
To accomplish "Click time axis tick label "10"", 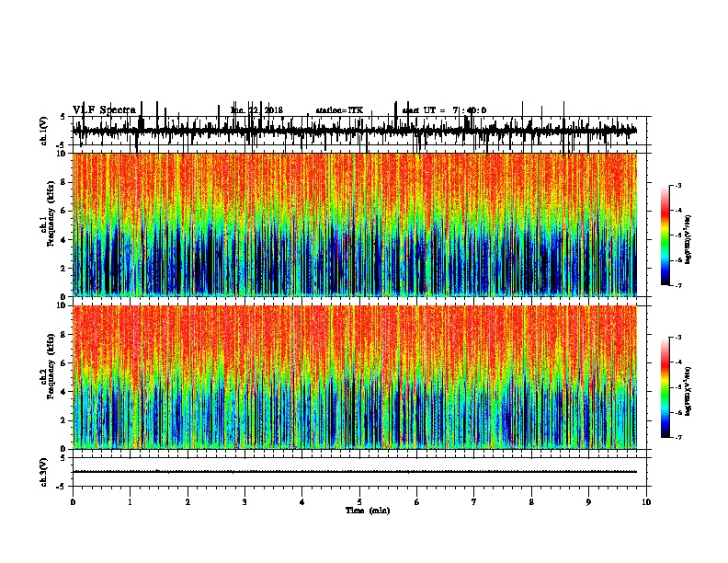I will (646, 502).
